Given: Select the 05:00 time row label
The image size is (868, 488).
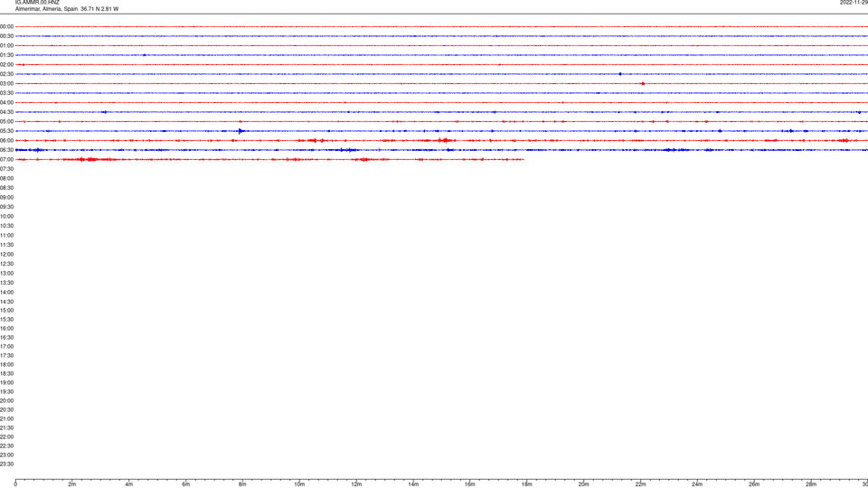Looking at the screenshot, I should coord(6,121).
